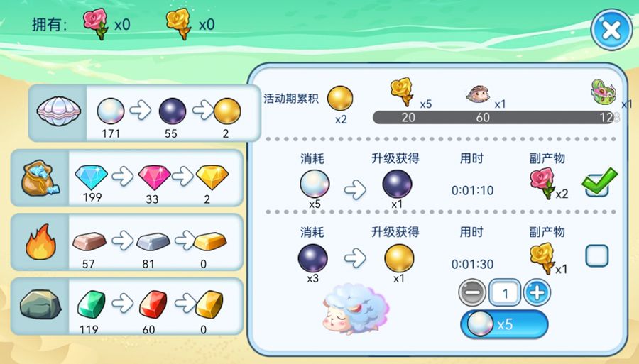The image size is (639, 364).
Task: Increase quantity with the plus button
Action: point(537,292)
